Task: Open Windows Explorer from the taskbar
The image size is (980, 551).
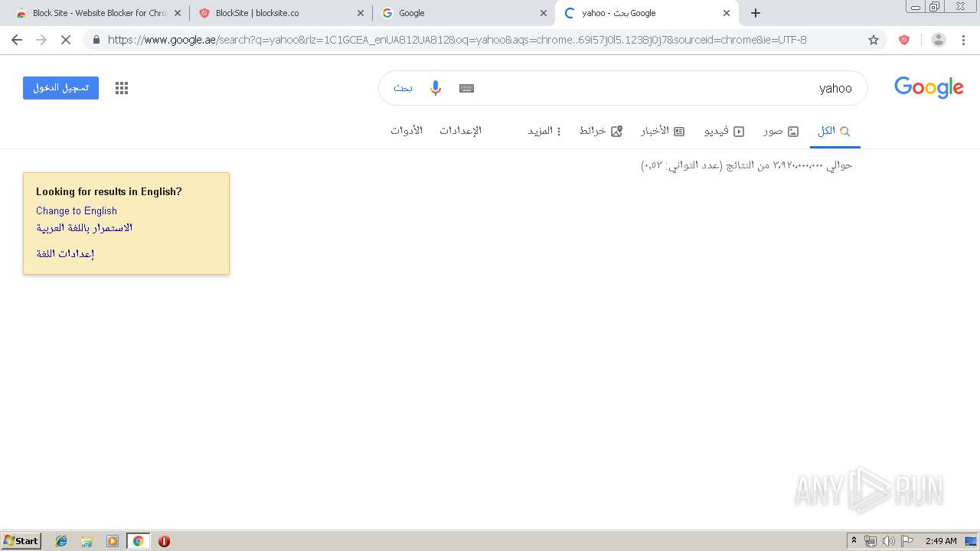Action: pos(87,541)
